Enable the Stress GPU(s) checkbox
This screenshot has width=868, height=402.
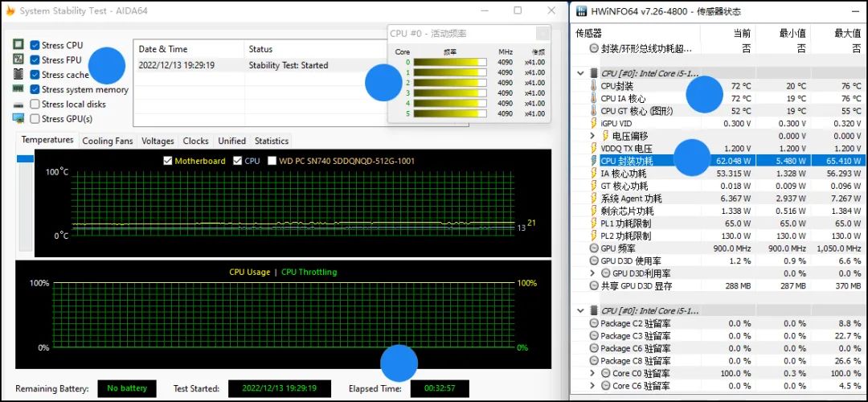35,119
